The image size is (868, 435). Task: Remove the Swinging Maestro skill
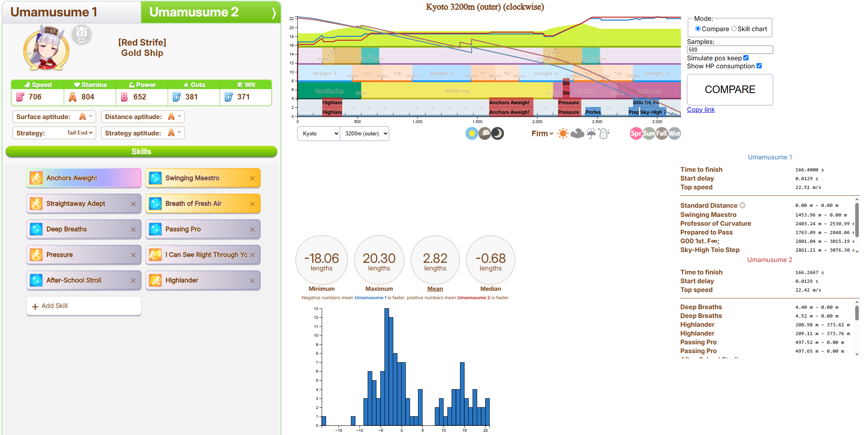pos(252,179)
